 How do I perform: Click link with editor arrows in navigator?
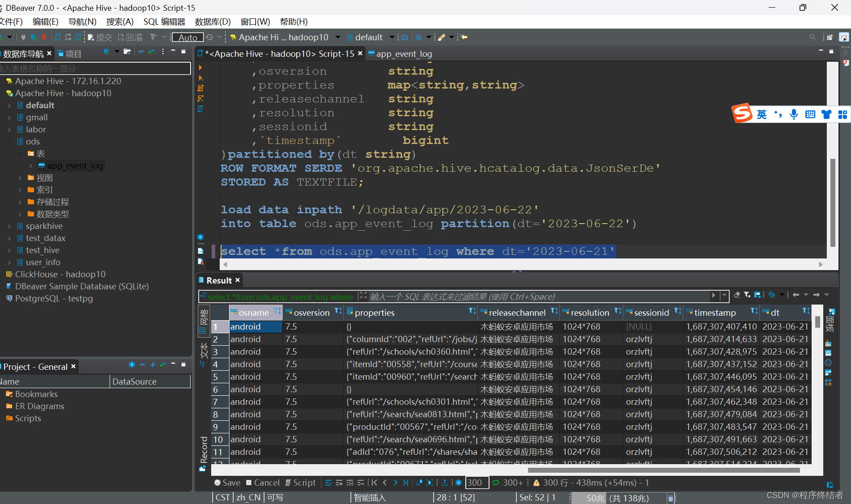(151, 52)
